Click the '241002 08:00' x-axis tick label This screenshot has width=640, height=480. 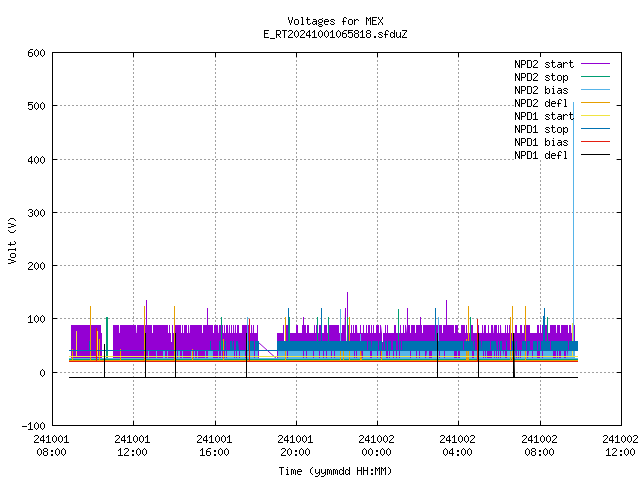click(x=539, y=446)
